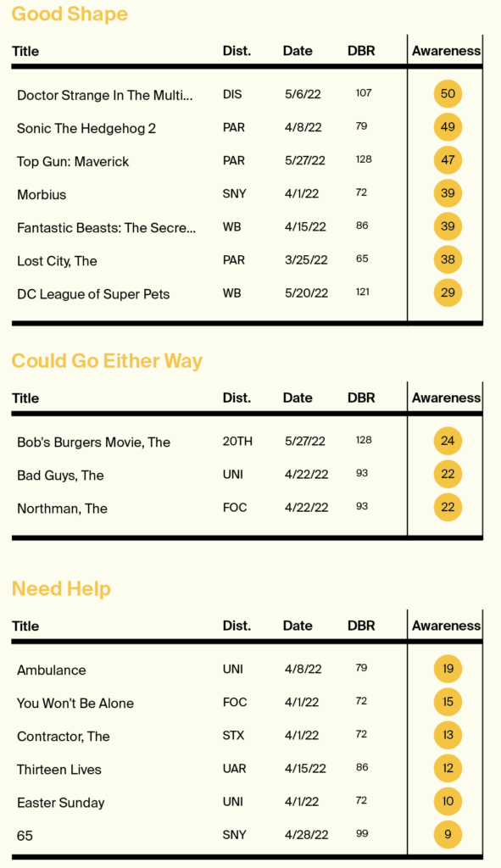
Task: Click the awareness badge showing 24
Action: point(448,441)
